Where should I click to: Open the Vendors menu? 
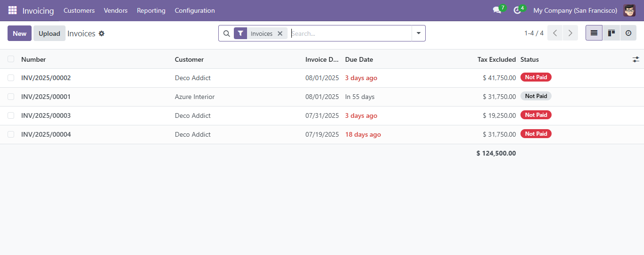pos(116,10)
